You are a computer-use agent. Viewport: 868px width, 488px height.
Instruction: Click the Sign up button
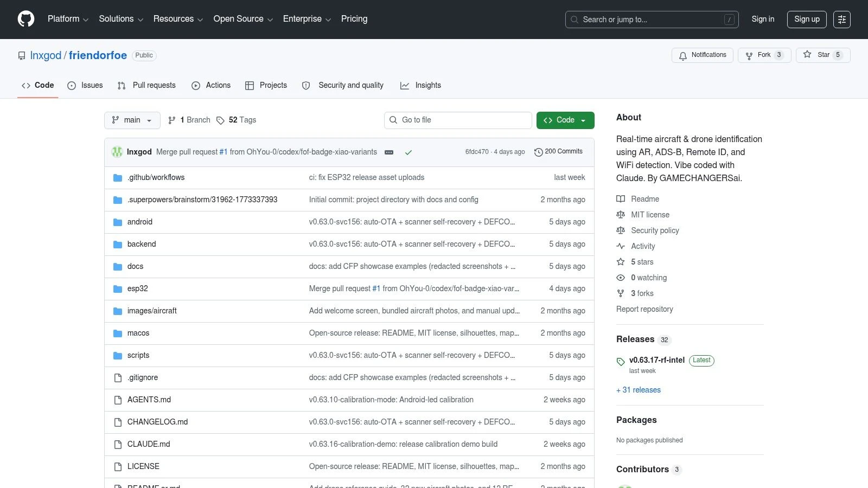pos(807,20)
